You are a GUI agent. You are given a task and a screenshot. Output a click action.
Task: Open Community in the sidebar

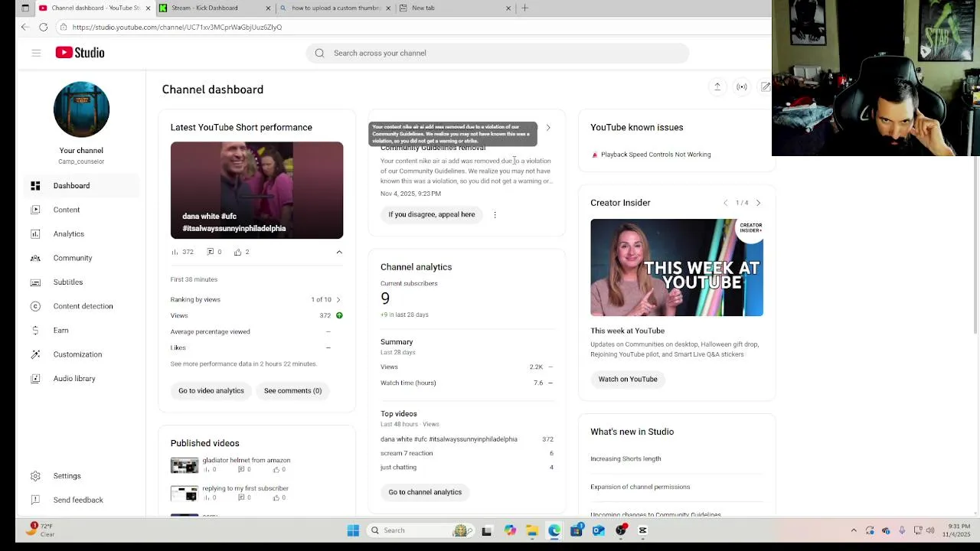tap(80, 258)
